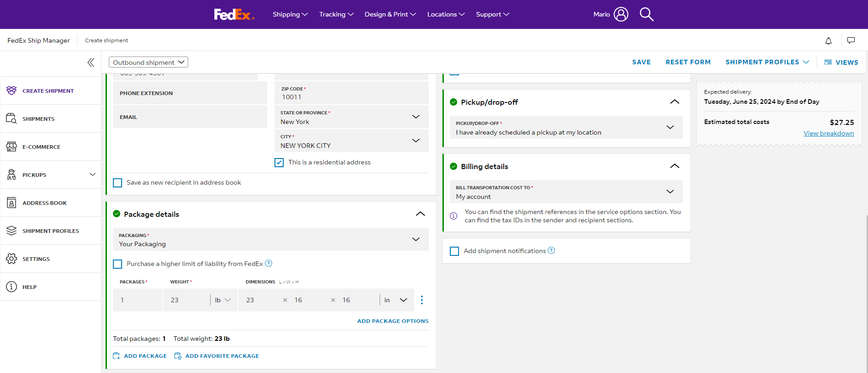Open the Shipping top menu
This screenshot has width=868, height=373.
pos(290,14)
